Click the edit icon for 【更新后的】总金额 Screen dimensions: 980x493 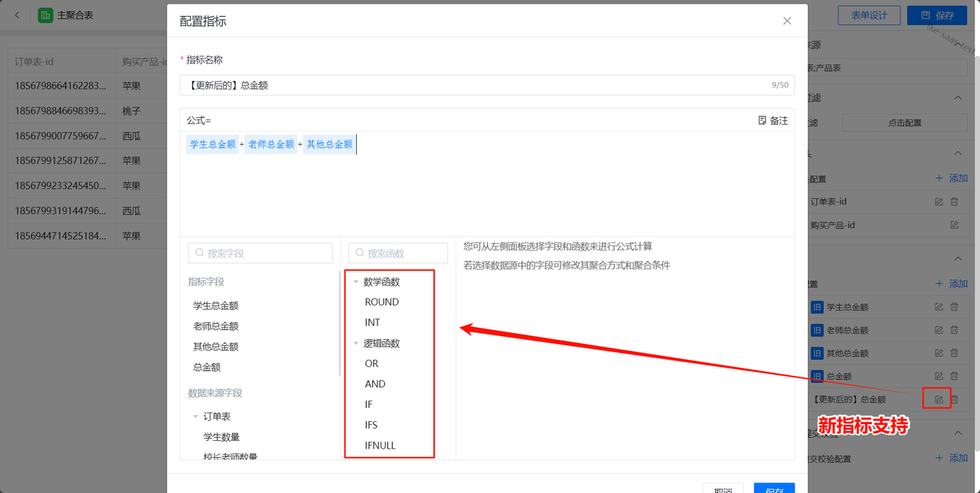coord(939,400)
